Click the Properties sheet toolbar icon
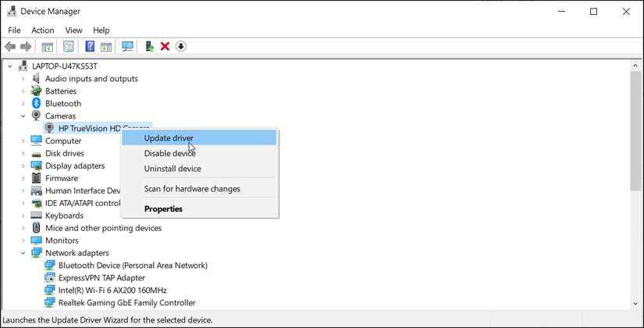 [x=69, y=46]
